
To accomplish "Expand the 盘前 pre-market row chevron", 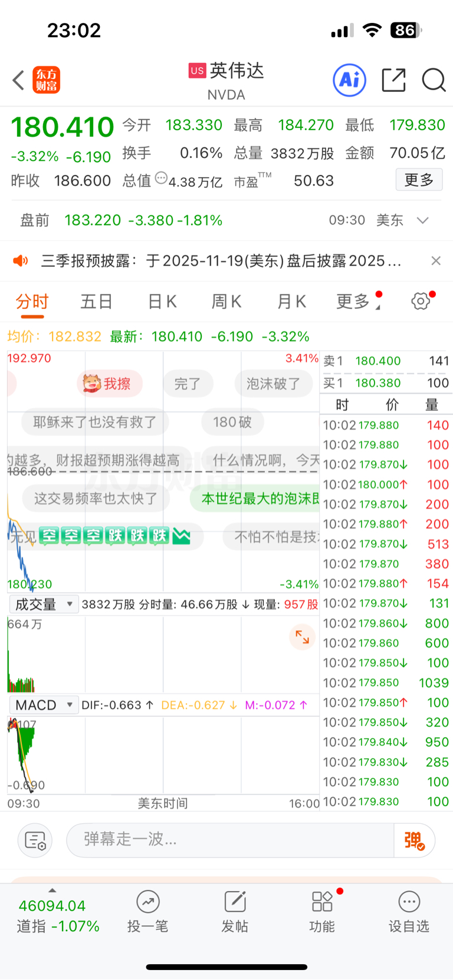I will coord(422,220).
